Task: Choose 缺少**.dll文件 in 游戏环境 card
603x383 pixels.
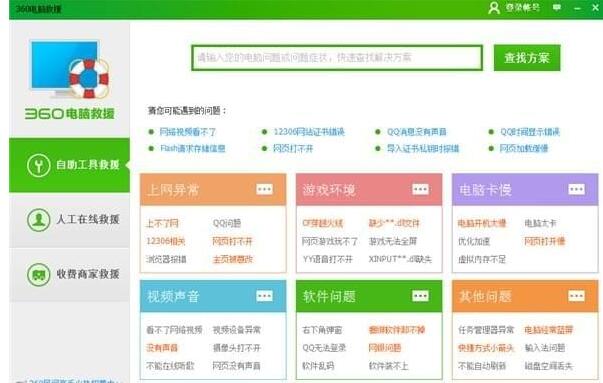Action: coord(394,223)
